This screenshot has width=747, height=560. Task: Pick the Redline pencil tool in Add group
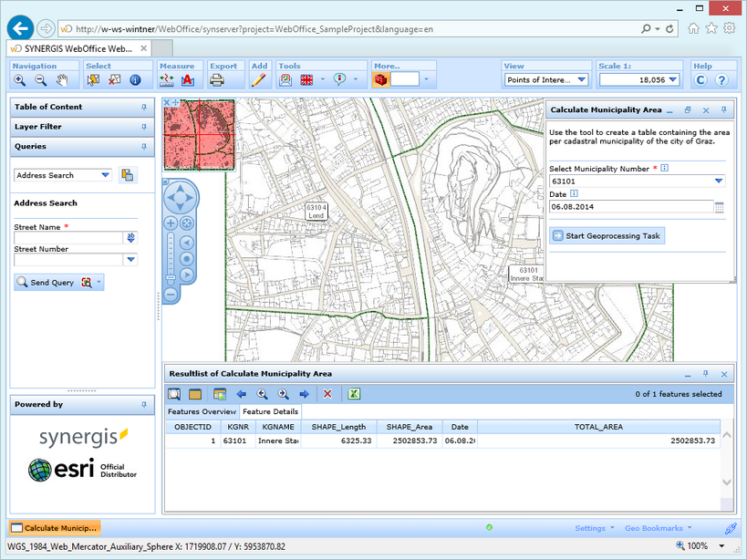click(x=260, y=79)
